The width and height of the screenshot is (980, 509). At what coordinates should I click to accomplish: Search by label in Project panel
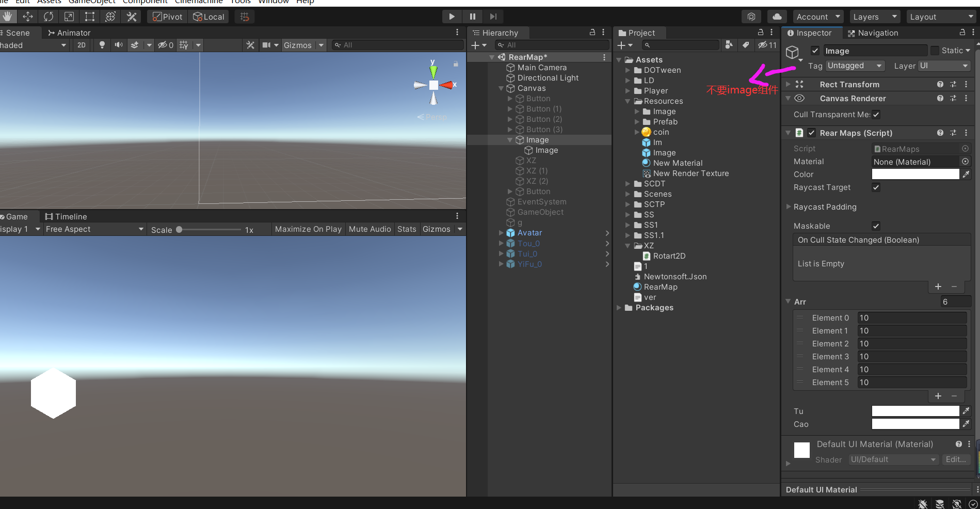746,45
